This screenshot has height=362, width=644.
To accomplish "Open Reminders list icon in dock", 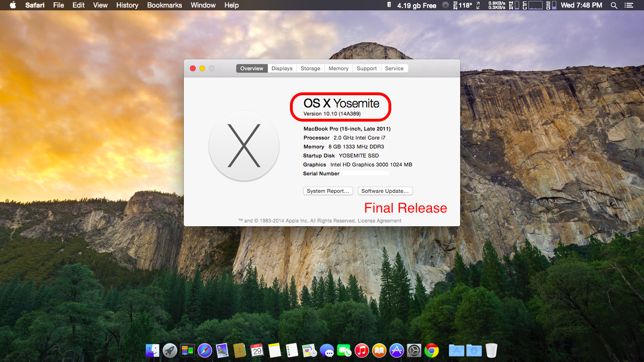I will [x=292, y=350].
